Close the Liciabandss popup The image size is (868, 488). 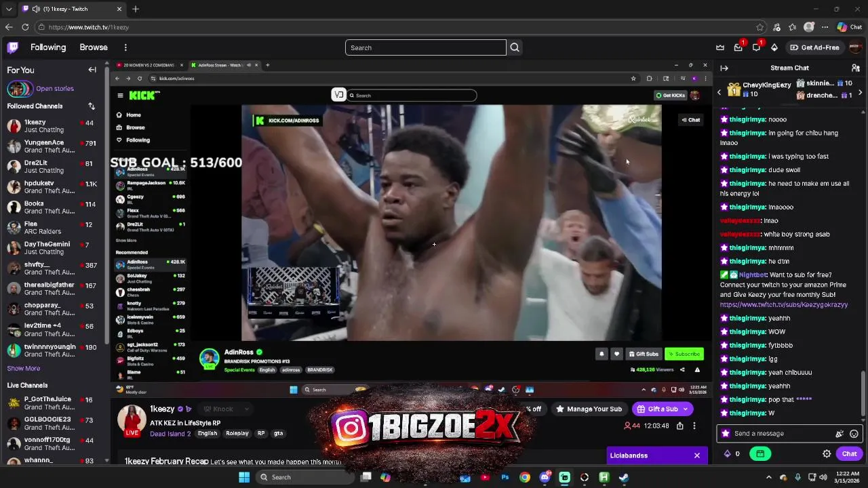pyautogui.click(x=697, y=455)
